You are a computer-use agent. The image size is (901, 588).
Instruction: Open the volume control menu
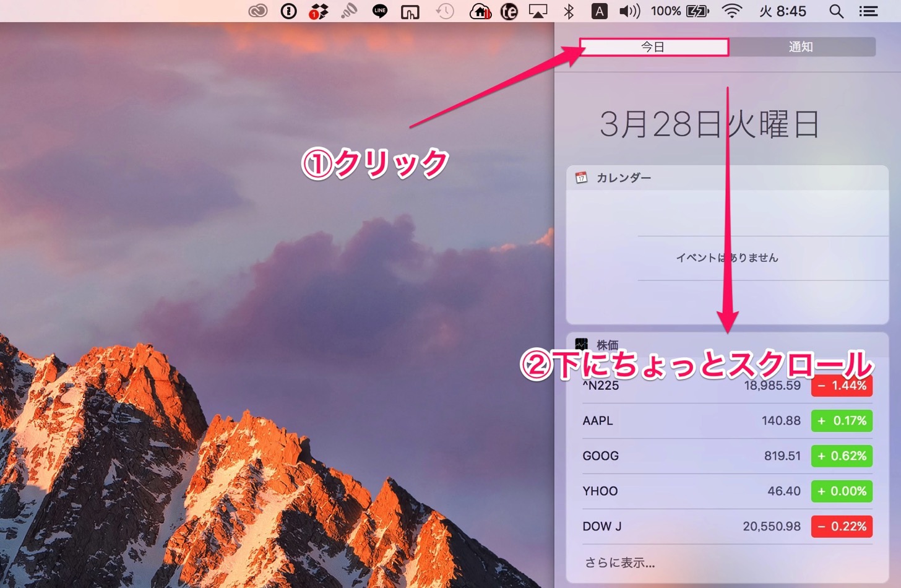pyautogui.click(x=629, y=11)
